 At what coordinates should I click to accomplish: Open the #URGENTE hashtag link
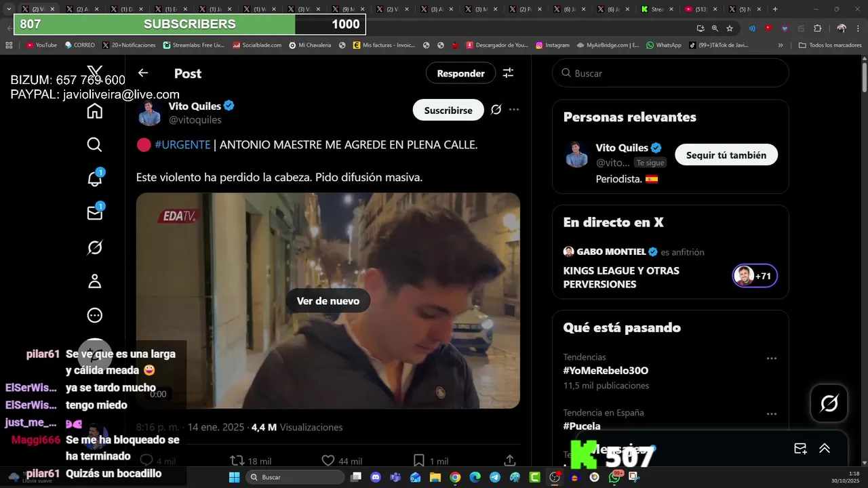pos(182,145)
